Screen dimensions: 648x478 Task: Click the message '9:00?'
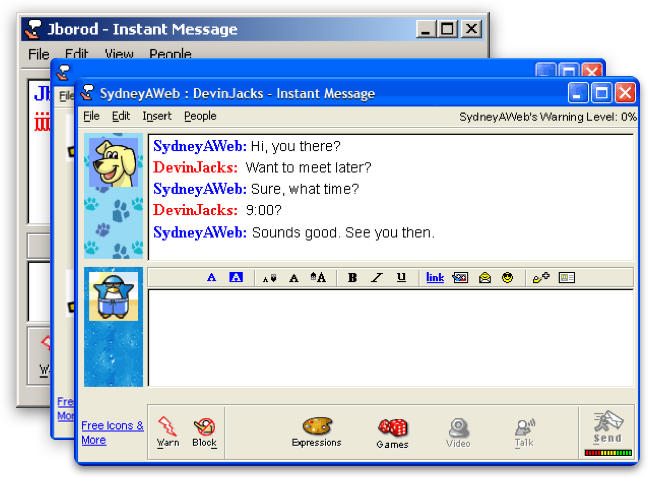coord(264,210)
